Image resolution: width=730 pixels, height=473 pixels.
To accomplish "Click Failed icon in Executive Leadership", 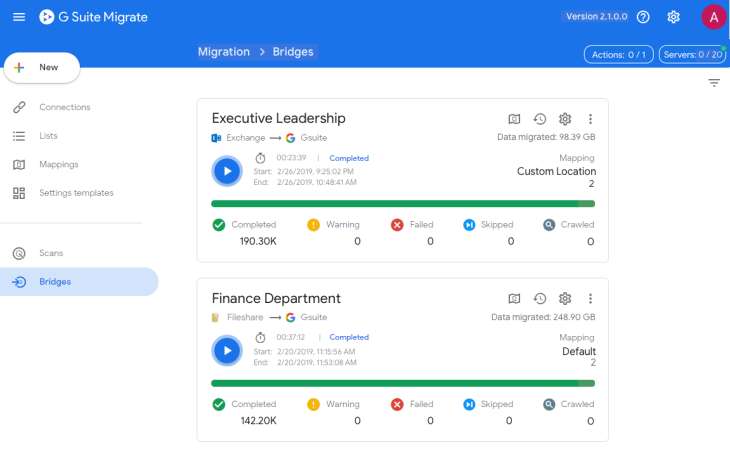I will pos(397,225).
